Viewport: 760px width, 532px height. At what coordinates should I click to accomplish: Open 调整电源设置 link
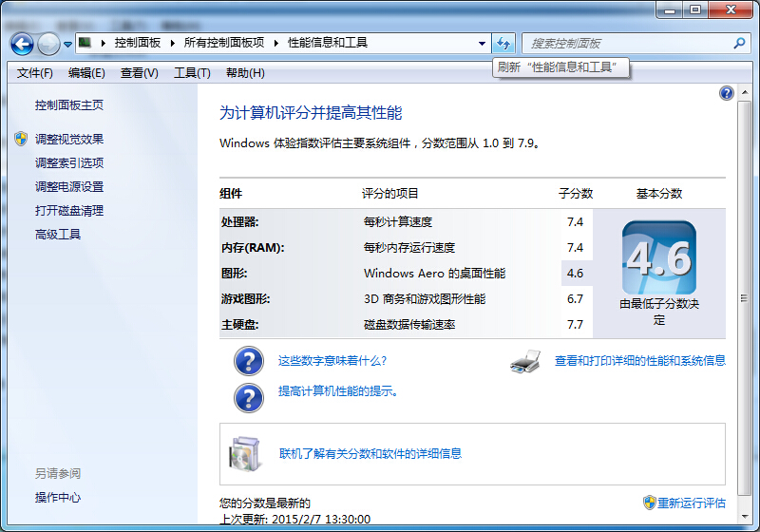coord(69,186)
